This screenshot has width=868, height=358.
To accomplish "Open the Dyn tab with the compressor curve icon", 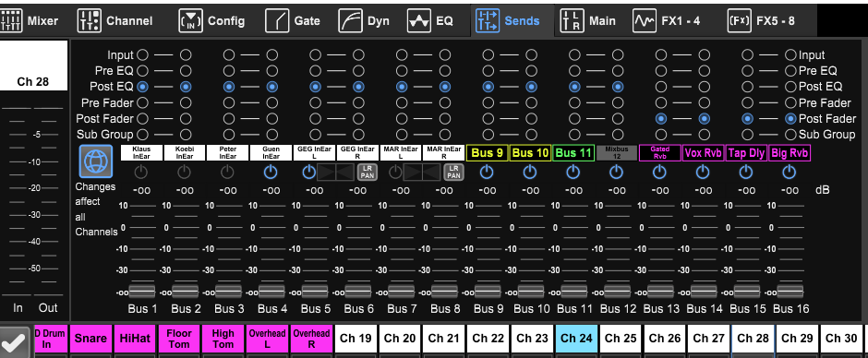I will coord(364,21).
